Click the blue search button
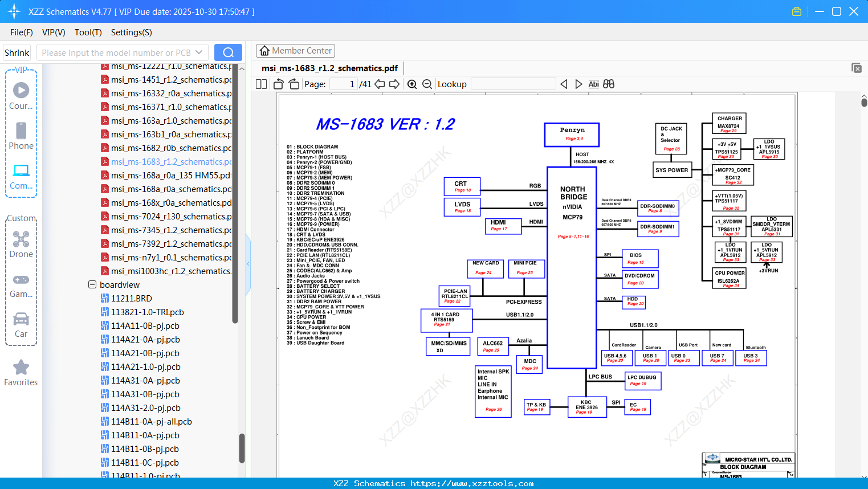The image size is (868, 489). 228,52
